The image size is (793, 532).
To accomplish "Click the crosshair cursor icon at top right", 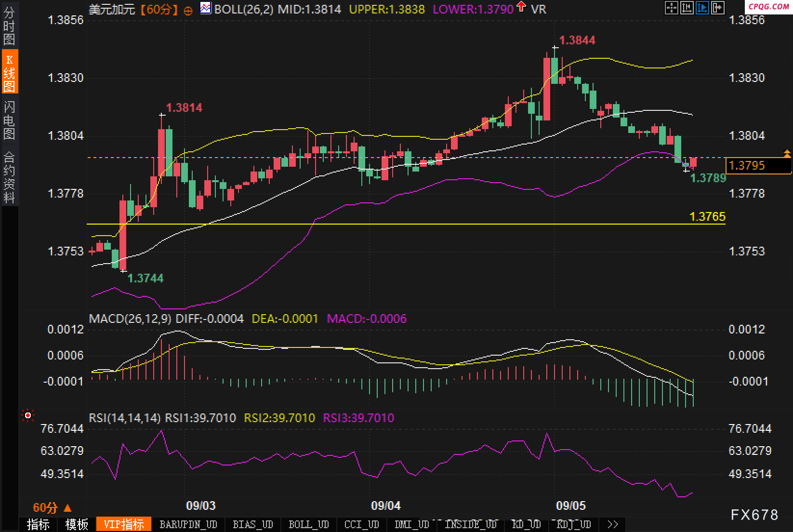I will 671,8.
